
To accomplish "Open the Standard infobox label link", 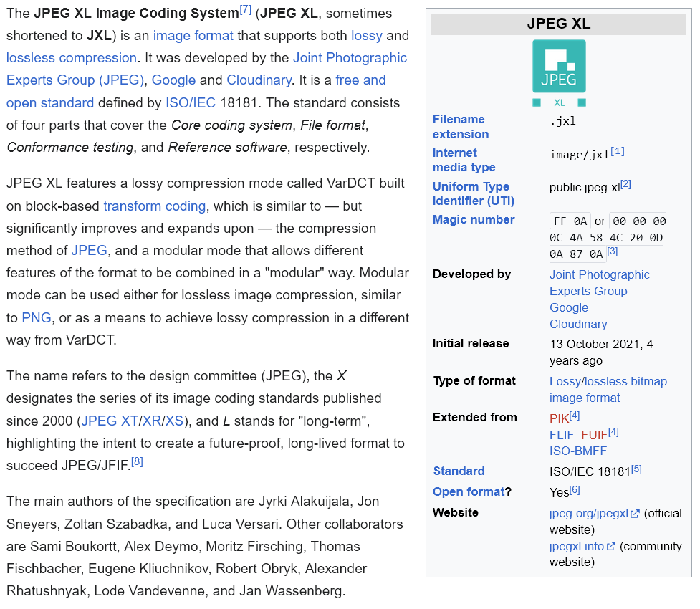I will (459, 471).
